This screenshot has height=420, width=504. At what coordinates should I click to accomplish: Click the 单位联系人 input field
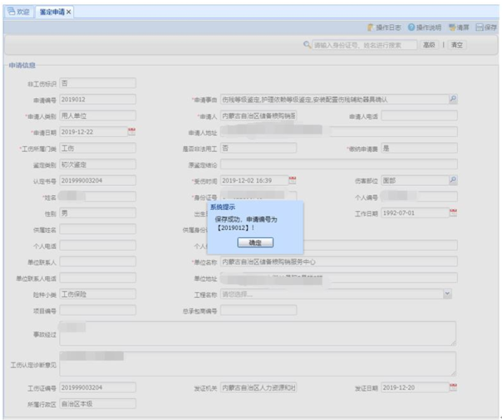click(97, 262)
